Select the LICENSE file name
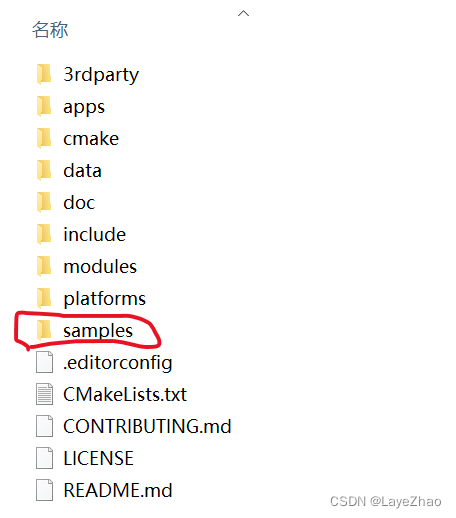 point(99,458)
